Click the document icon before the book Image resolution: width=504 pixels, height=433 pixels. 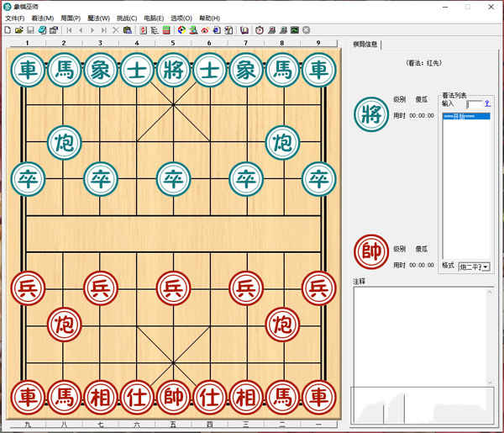pos(228,30)
